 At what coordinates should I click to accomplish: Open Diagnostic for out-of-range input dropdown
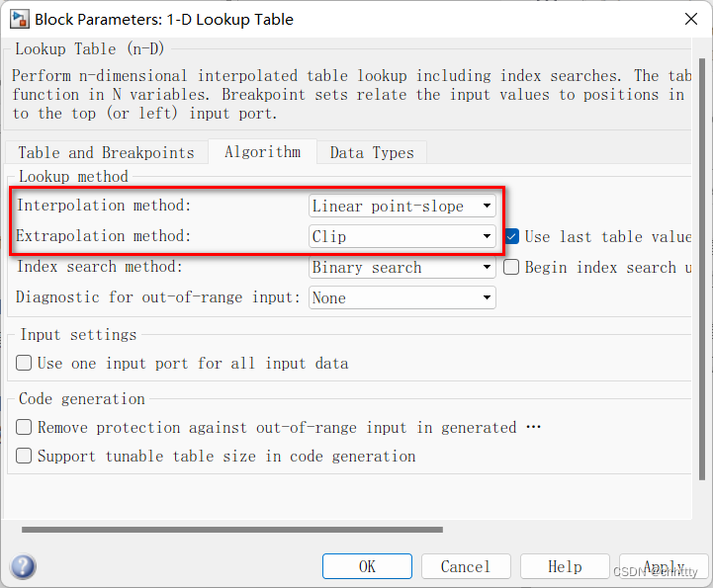401,297
